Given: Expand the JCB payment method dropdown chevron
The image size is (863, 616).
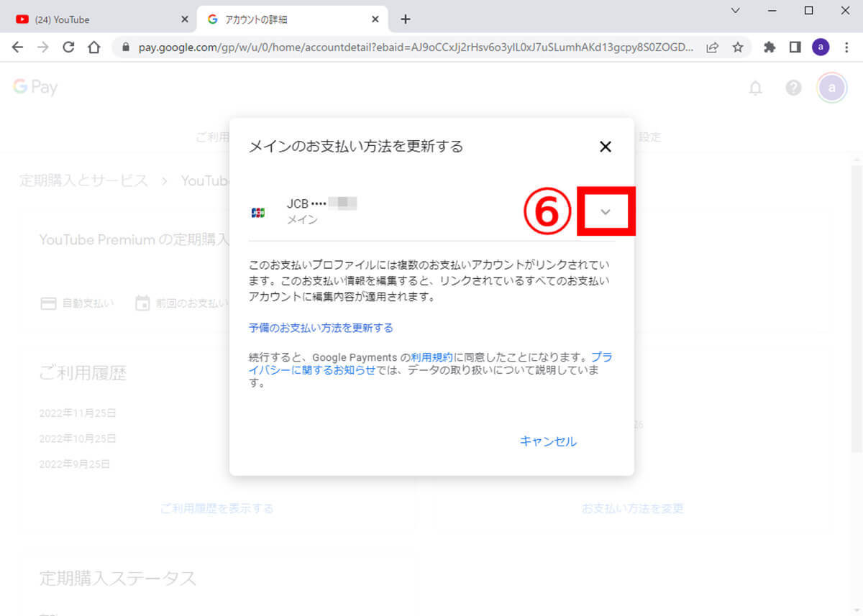Looking at the screenshot, I should [606, 211].
